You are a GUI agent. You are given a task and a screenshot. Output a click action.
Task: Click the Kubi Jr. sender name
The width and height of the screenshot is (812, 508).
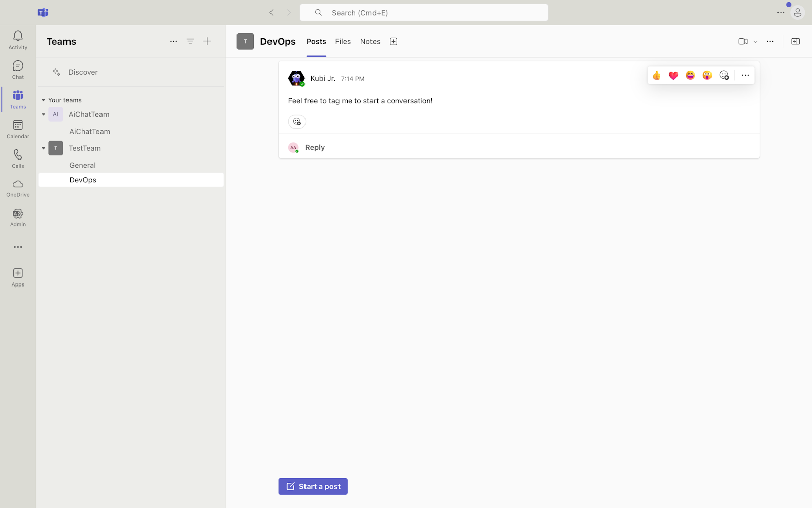(323, 78)
